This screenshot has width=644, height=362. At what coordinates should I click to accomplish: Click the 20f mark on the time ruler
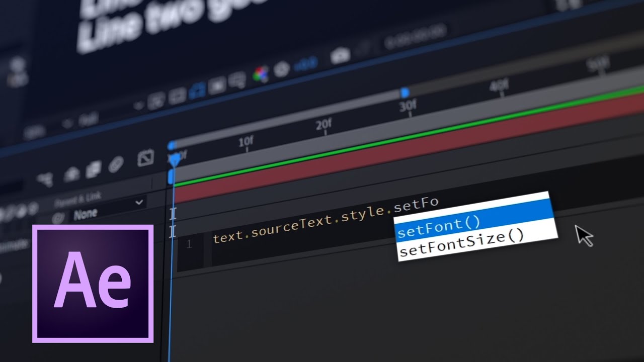click(x=324, y=124)
